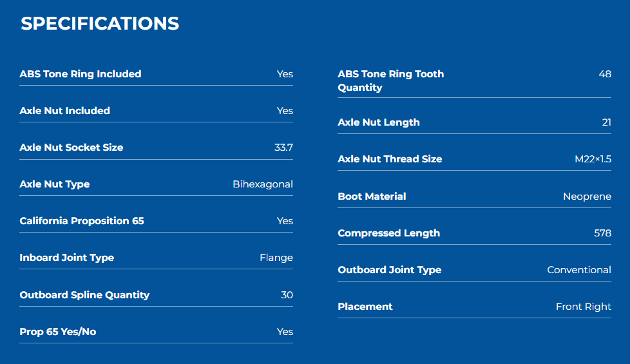Click the M22×1.5 thread size value
Screen dimensions: 630x364
[593, 159]
